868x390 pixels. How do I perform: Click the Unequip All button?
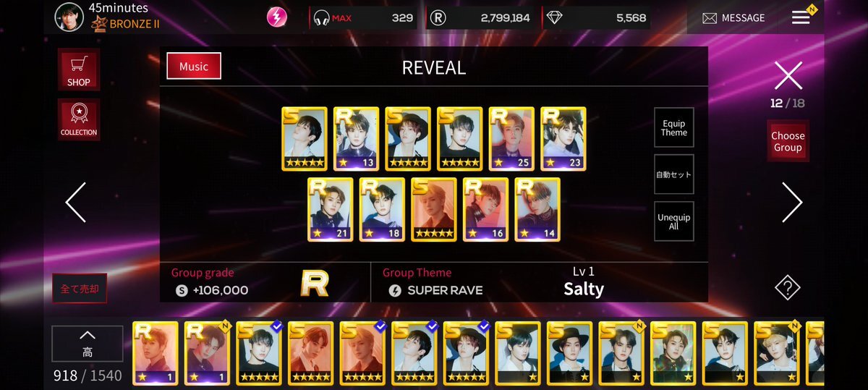coord(674,221)
